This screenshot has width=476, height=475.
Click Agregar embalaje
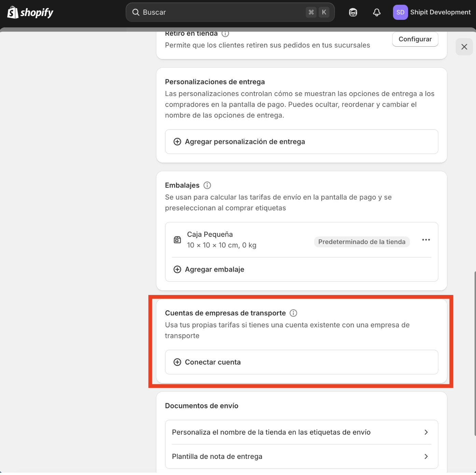click(x=214, y=269)
